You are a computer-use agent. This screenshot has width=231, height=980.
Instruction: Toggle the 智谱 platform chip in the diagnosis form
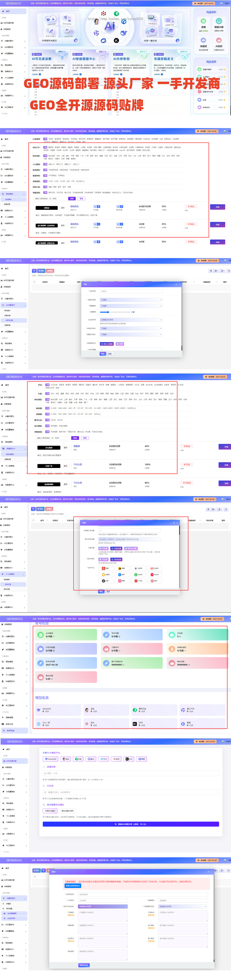[141, 759]
